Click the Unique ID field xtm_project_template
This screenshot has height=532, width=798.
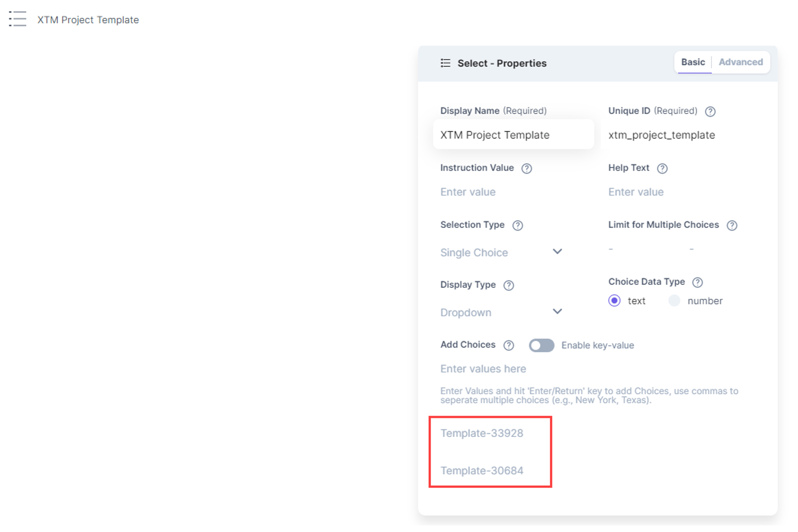[x=662, y=135]
